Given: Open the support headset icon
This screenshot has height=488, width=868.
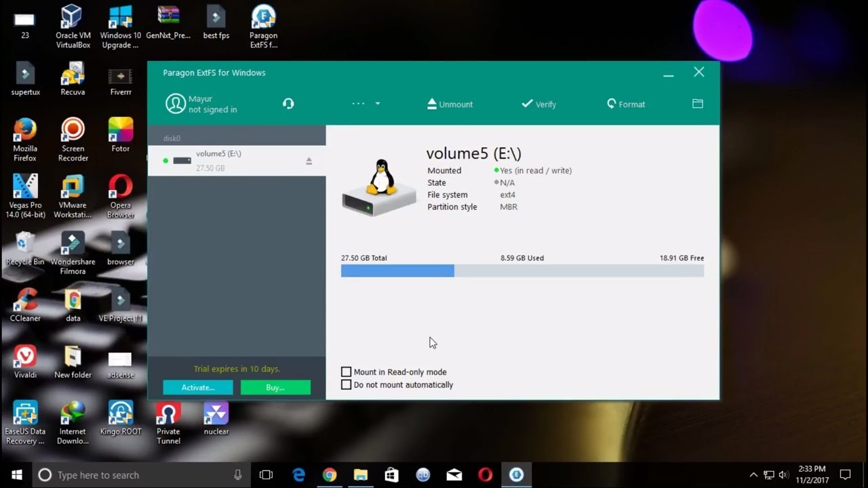Looking at the screenshot, I should tap(288, 104).
